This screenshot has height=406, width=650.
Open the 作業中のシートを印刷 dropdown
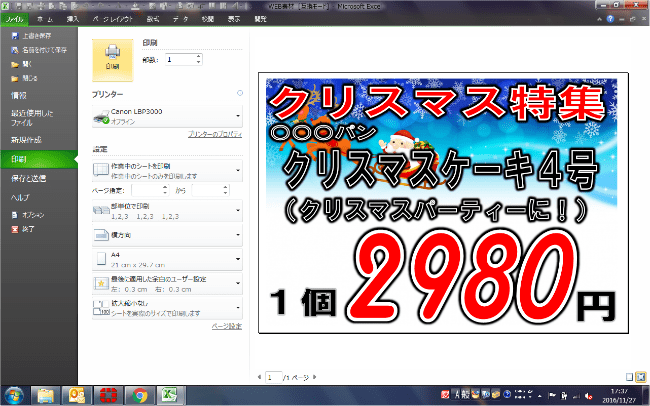coord(167,170)
